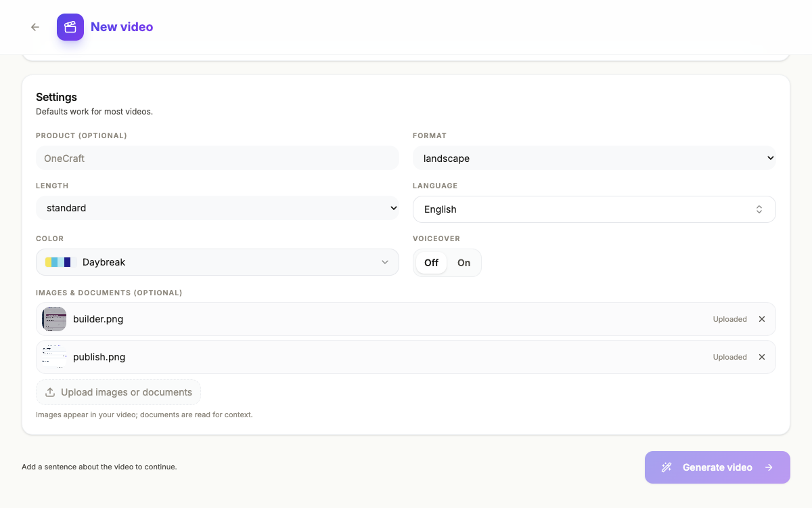Click the Product input field with OneCraft placeholder
The height and width of the screenshot is (508, 812).
pos(217,158)
